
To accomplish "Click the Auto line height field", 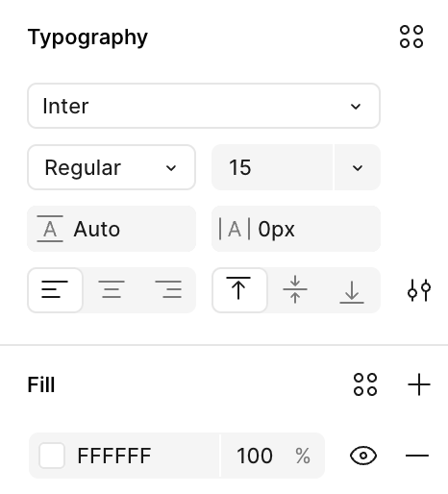I will tap(112, 229).
